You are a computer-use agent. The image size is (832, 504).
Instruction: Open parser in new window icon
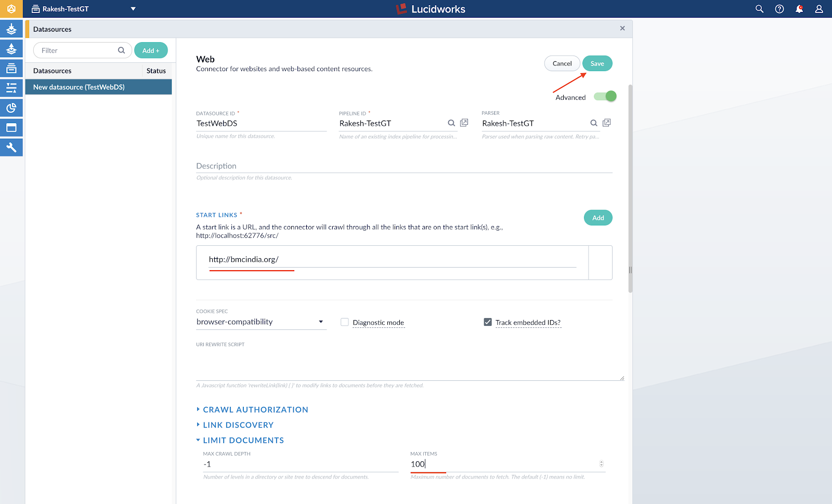tap(606, 123)
